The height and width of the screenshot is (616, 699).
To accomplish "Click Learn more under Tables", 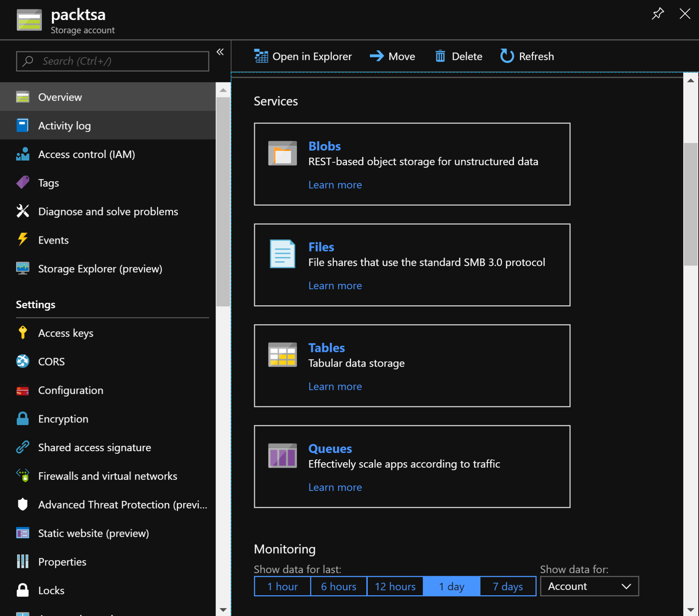I will [335, 386].
